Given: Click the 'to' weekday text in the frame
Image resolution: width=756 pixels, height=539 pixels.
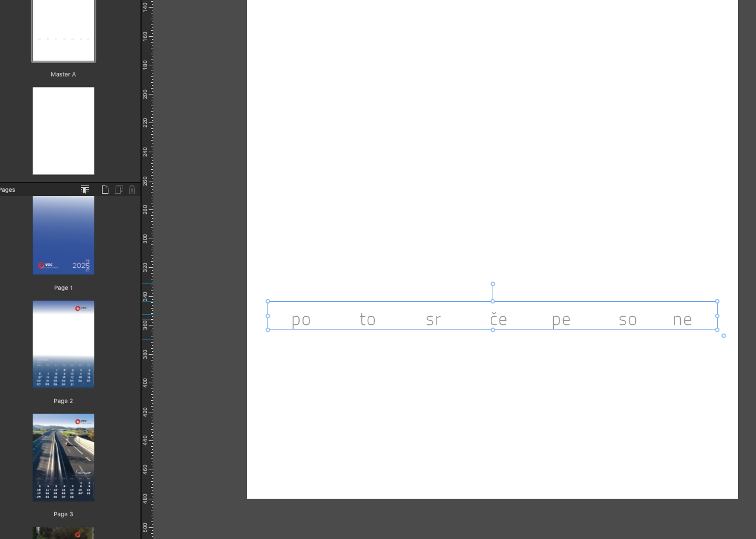Looking at the screenshot, I should click(x=367, y=319).
